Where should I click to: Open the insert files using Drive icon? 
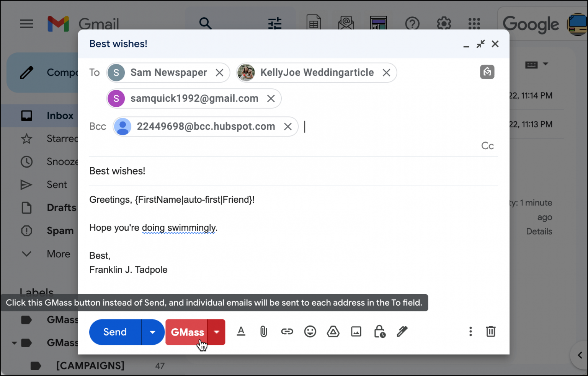pos(333,332)
